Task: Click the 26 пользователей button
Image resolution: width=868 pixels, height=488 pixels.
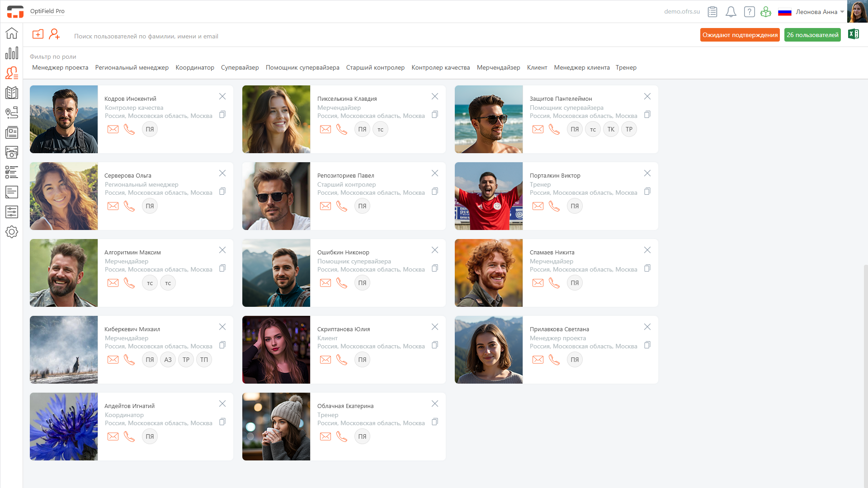Action: (812, 35)
